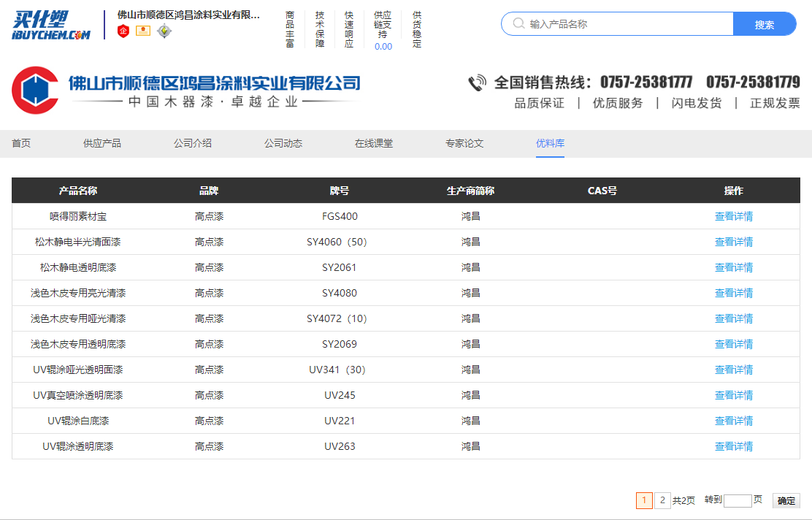Click the product name UV辊涂白底漆
The height and width of the screenshot is (520, 812).
pos(78,421)
